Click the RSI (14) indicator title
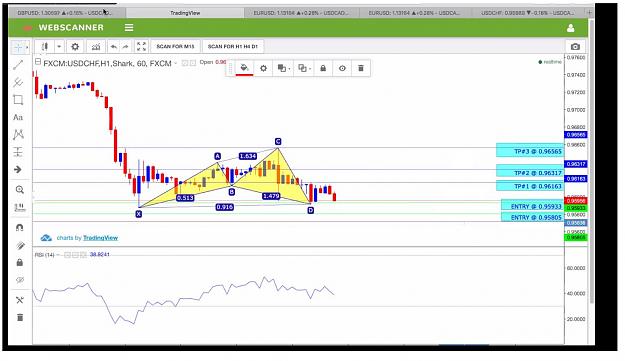The width and height of the screenshot is (625, 361). pyautogui.click(x=44, y=254)
